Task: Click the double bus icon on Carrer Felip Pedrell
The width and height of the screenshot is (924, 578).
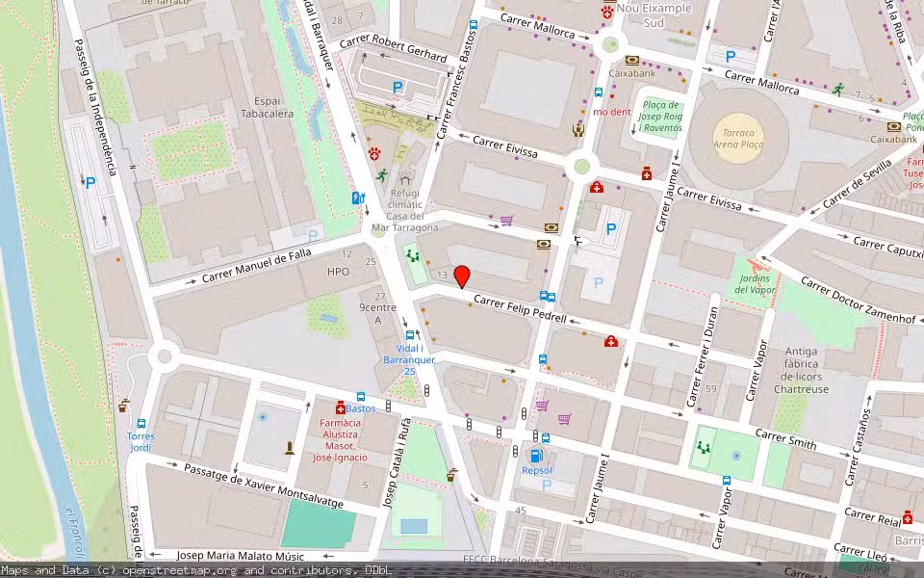Action: (548, 296)
